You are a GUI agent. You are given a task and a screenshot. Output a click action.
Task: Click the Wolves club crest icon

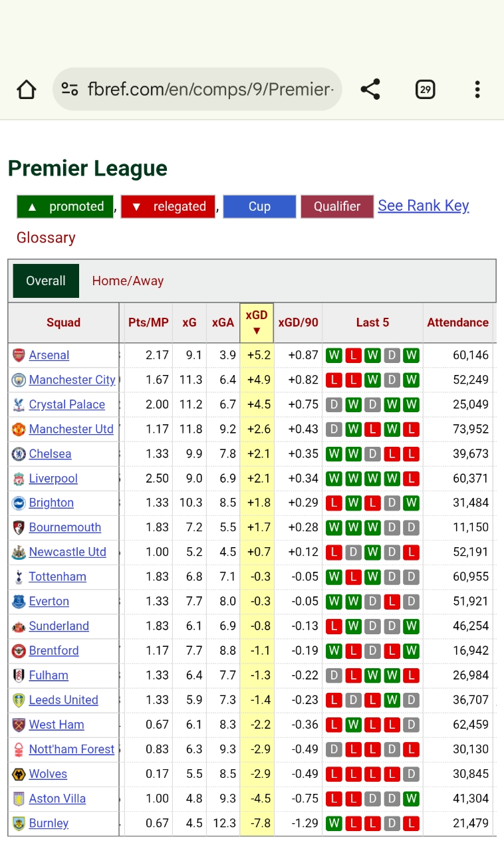pyautogui.click(x=19, y=774)
